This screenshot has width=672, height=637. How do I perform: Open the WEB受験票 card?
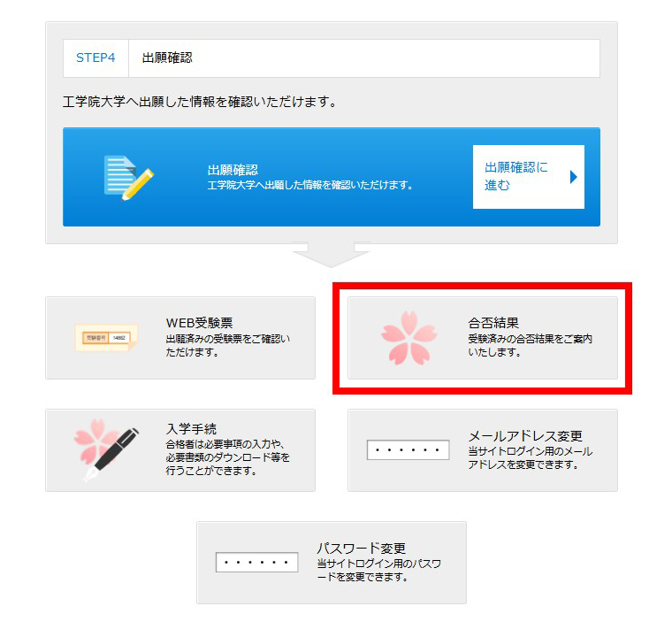coord(180,338)
